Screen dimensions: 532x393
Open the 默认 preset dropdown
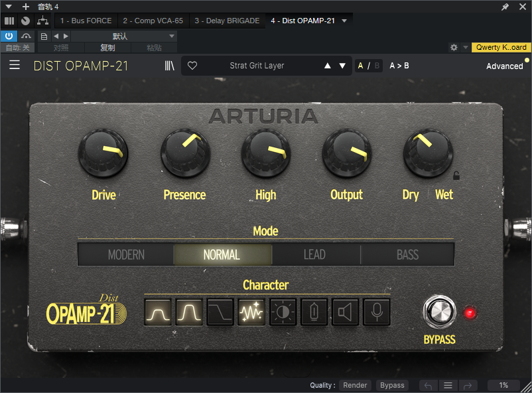123,36
